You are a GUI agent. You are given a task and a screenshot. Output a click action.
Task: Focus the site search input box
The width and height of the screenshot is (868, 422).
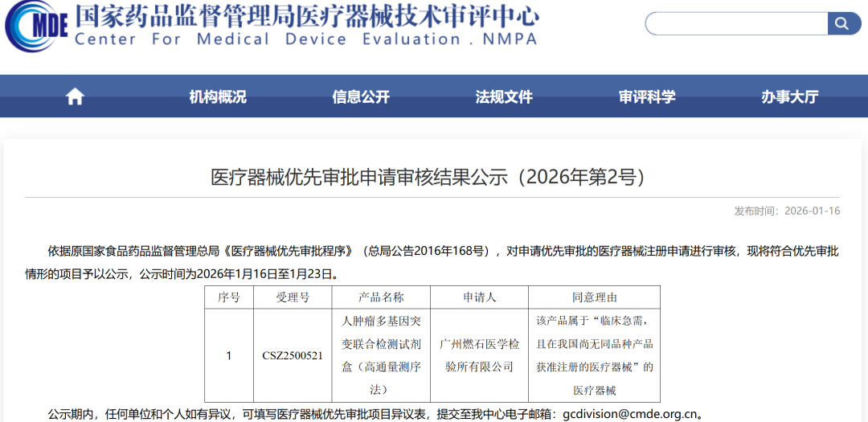(735, 23)
